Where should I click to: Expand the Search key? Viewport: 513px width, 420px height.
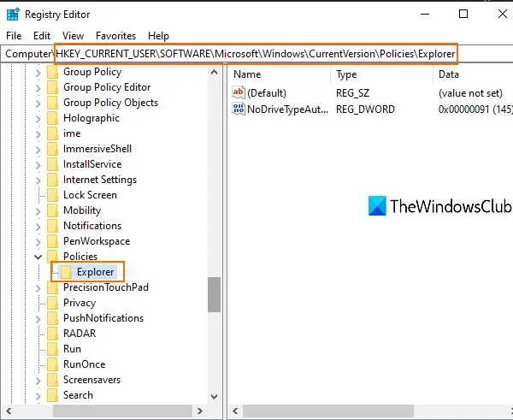click(x=38, y=395)
